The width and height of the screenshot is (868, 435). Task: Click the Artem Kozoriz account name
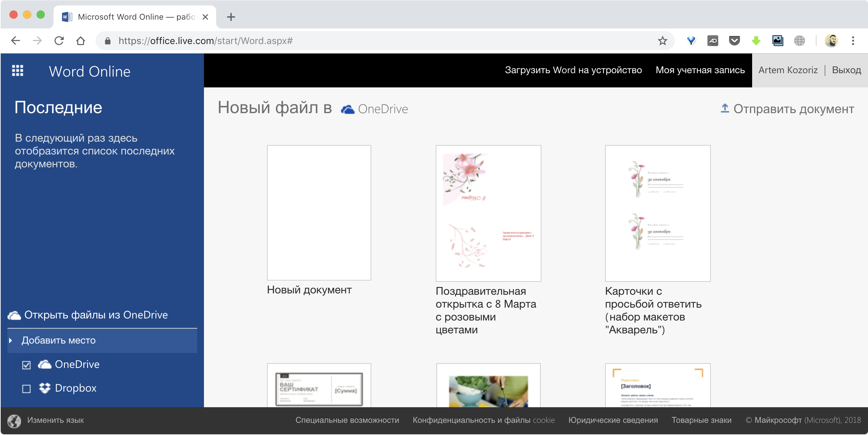pyautogui.click(x=788, y=70)
